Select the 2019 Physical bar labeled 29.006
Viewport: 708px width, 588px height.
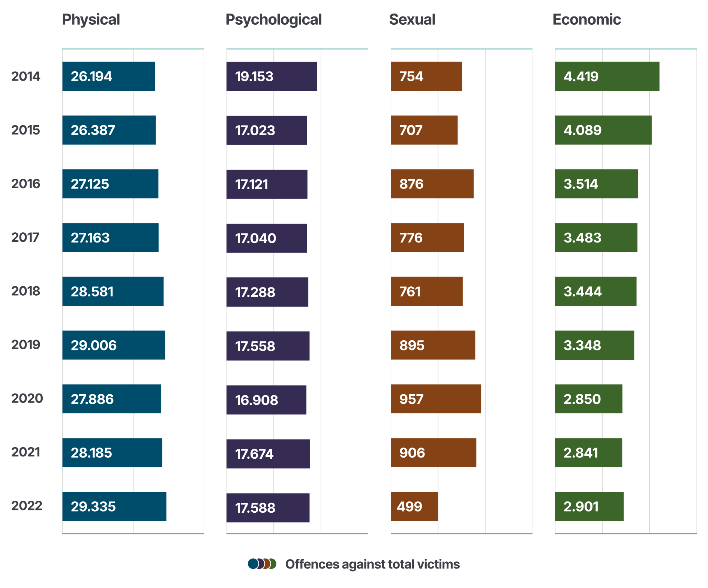click(x=114, y=345)
